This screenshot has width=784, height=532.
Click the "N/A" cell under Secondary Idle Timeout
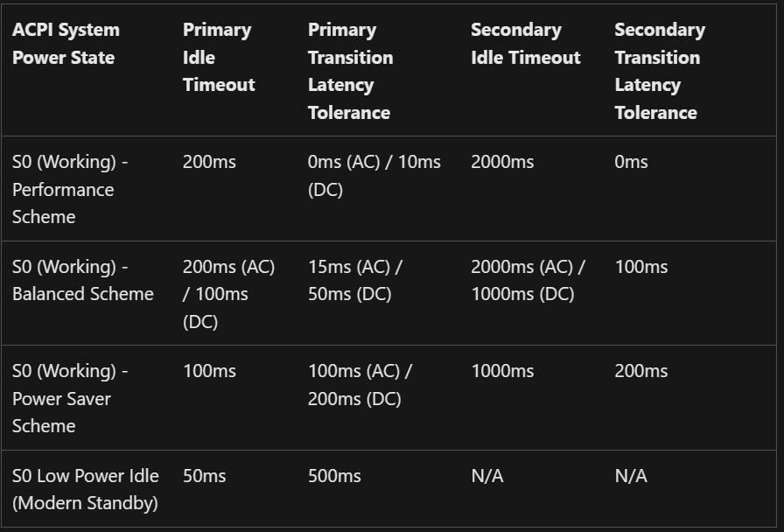point(487,476)
